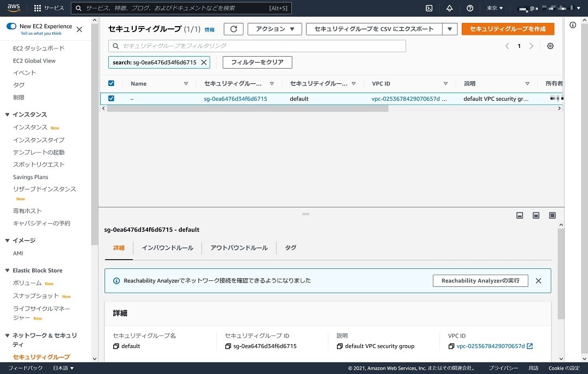Open the help question mark menu
The width and height of the screenshot is (588, 374).
(469, 8)
